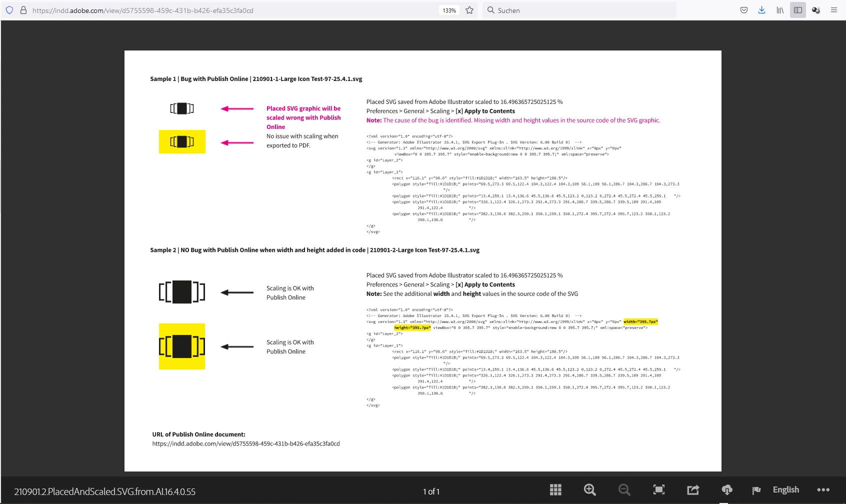Open the Firefox account icon
Screen dimensions: 846x504
[816, 10]
